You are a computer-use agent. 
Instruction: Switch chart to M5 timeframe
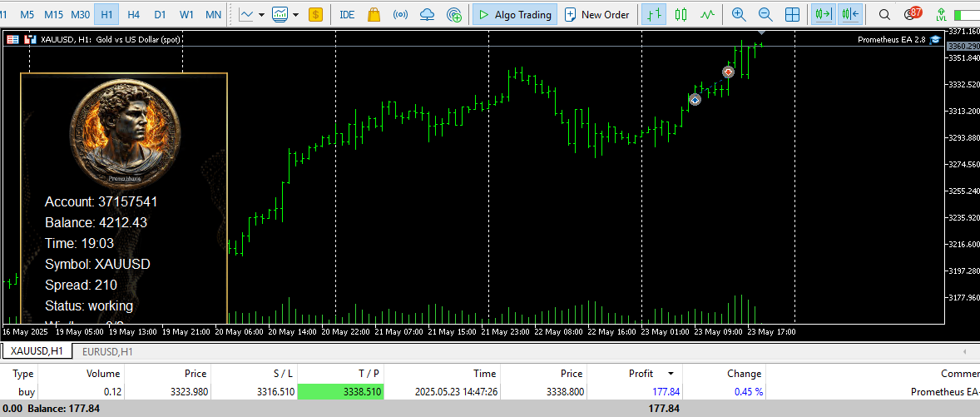click(27, 14)
